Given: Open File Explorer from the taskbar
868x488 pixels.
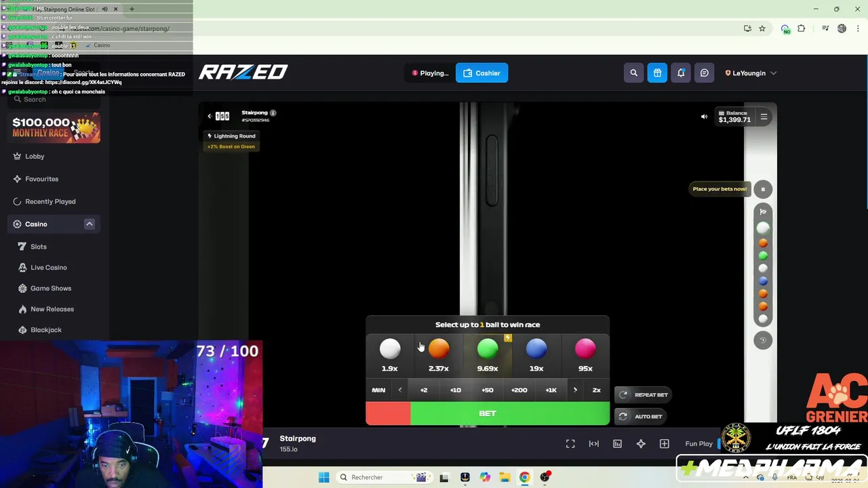Looking at the screenshot, I should pyautogui.click(x=505, y=477).
